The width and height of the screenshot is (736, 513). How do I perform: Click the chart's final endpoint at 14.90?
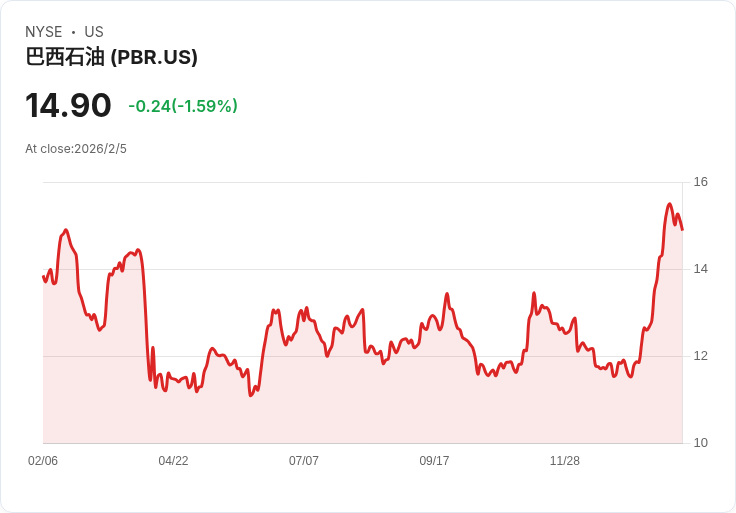point(682,230)
